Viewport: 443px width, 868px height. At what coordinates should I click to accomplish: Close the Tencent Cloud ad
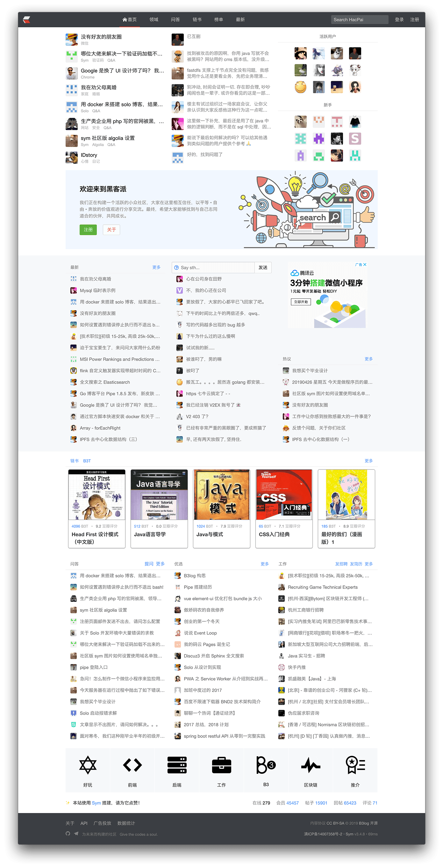point(365,265)
